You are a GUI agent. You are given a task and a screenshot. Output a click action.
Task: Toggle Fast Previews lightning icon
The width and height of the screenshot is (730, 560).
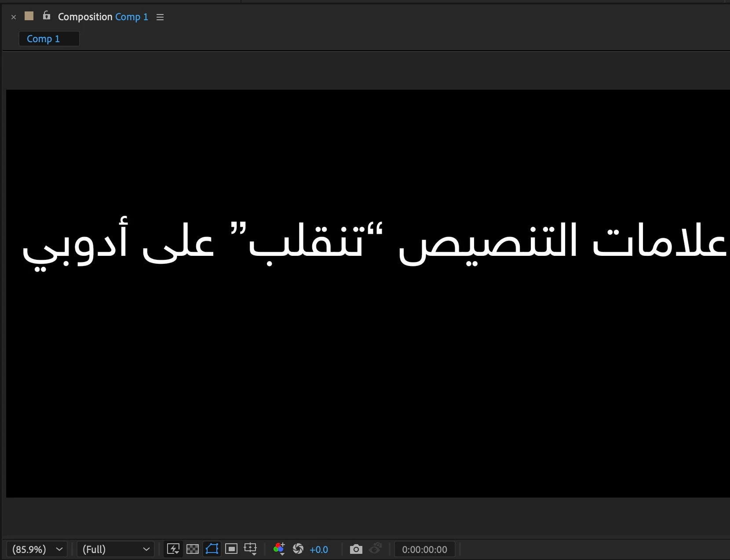click(173, 549)
